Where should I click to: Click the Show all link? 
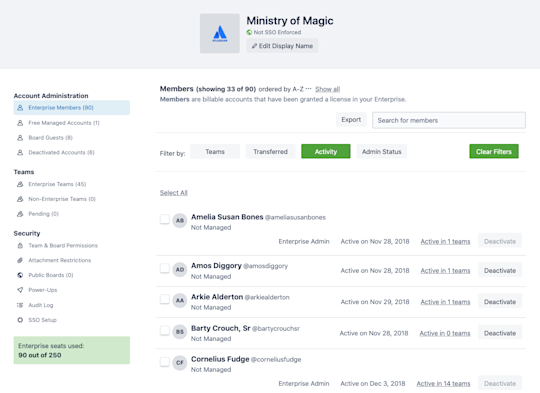tap(328, 89)
